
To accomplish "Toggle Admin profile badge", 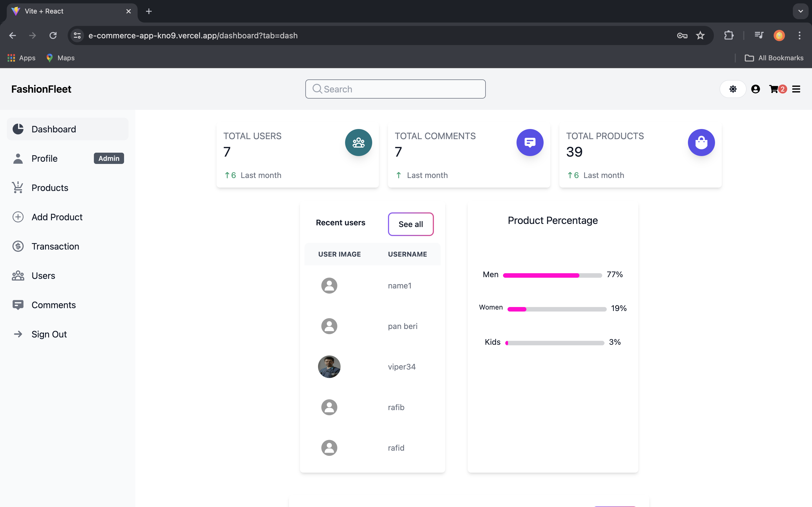I will (108, 158).
